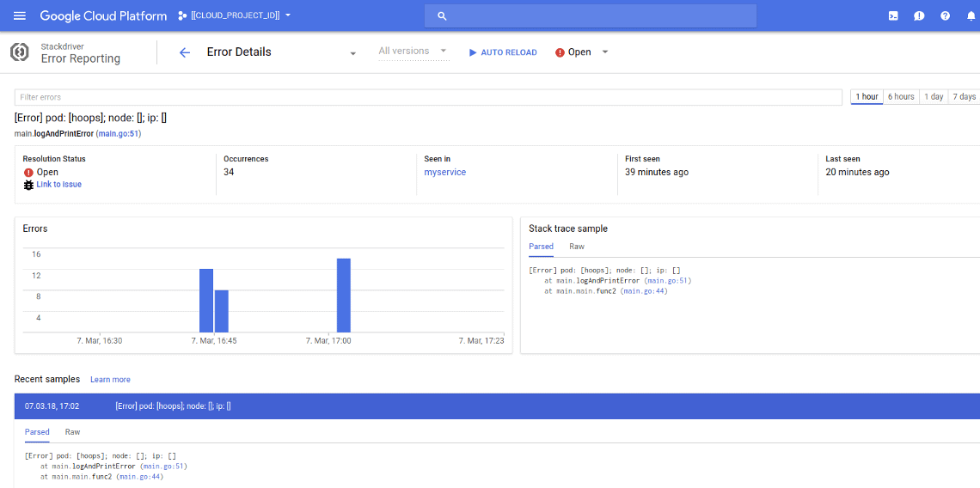The image size is (980, 488).
Task: Click the Link to issue link
Action: coord(58,185)
